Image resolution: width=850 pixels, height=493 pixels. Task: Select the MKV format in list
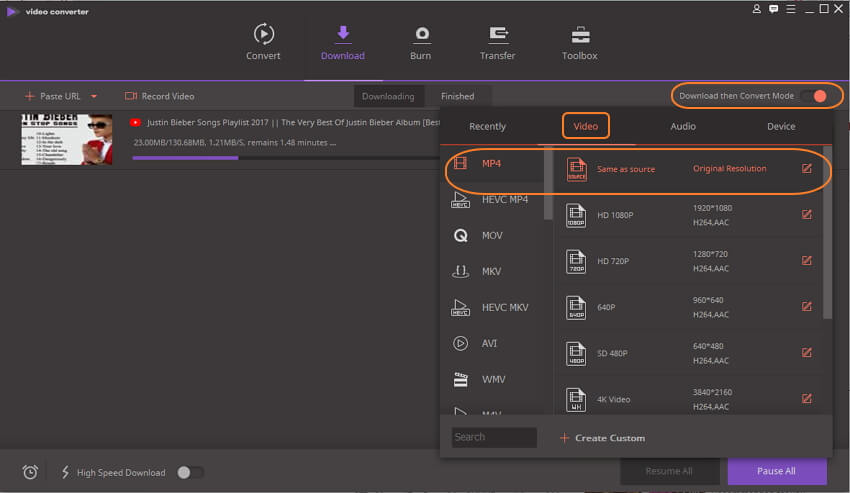point(491,271)
